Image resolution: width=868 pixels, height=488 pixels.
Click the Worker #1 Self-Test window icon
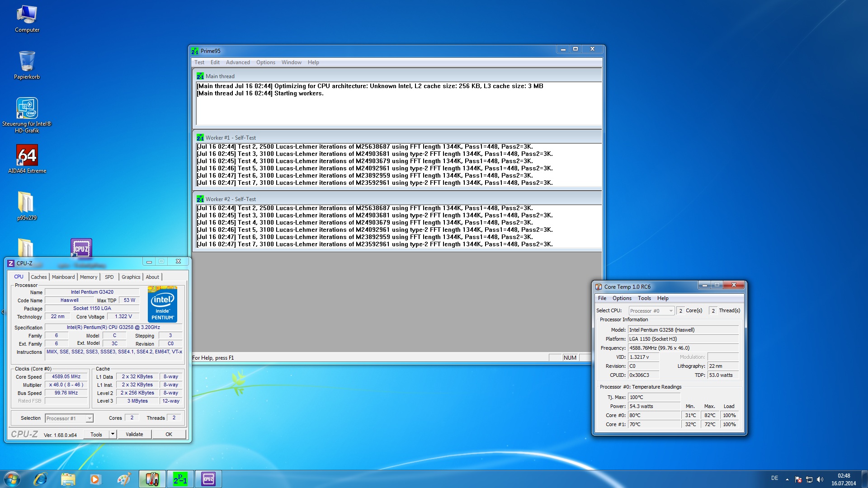pyautogui.click(x=200, y=138)
